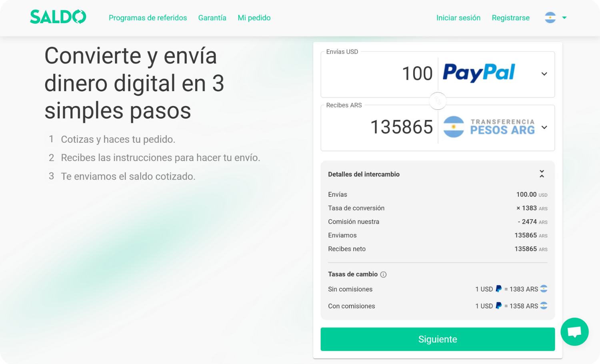This screenshot has height=364, width=600.
Task: Click the green Siguiente button
Action: coord(438,339)
